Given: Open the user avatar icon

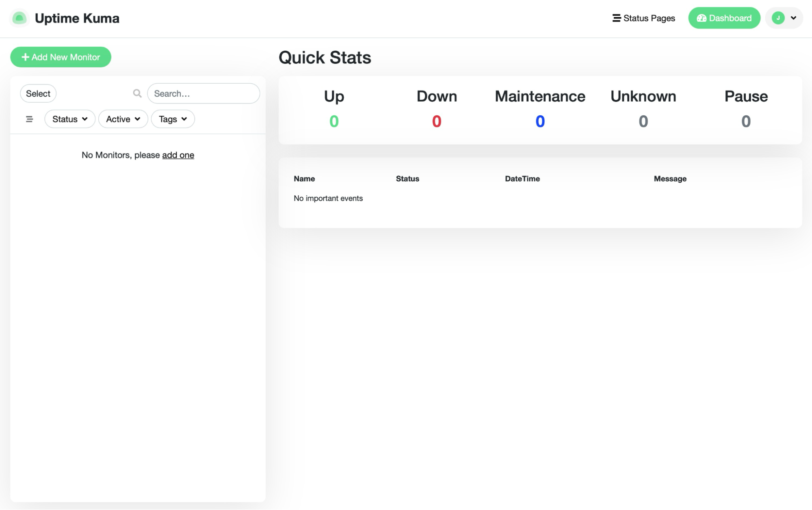Looking at the screenshot, I should (778, 18).
